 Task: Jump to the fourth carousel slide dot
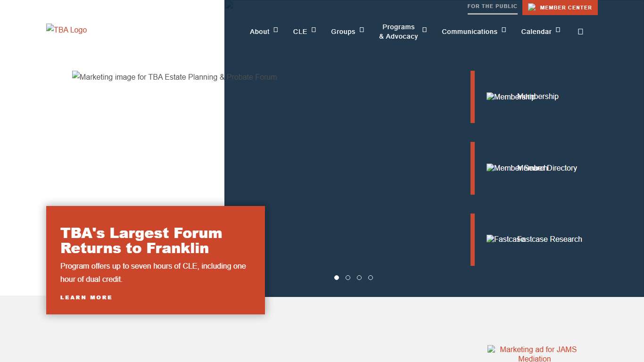point(371,278)
